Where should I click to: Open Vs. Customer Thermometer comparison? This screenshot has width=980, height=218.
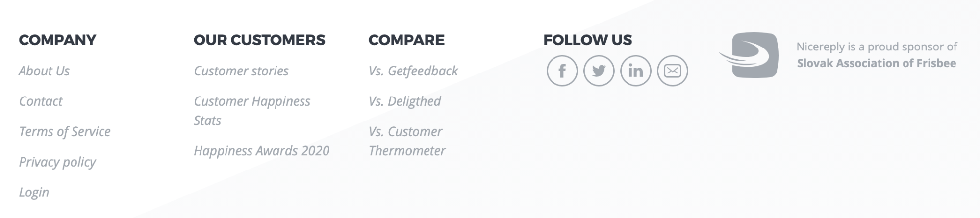coord(407,141)
